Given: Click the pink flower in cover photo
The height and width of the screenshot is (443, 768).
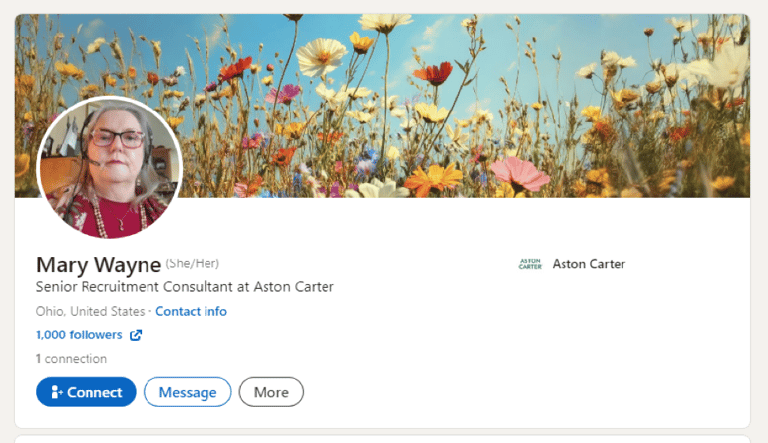Looking at the screenshot, I should (x=520, y=175).
